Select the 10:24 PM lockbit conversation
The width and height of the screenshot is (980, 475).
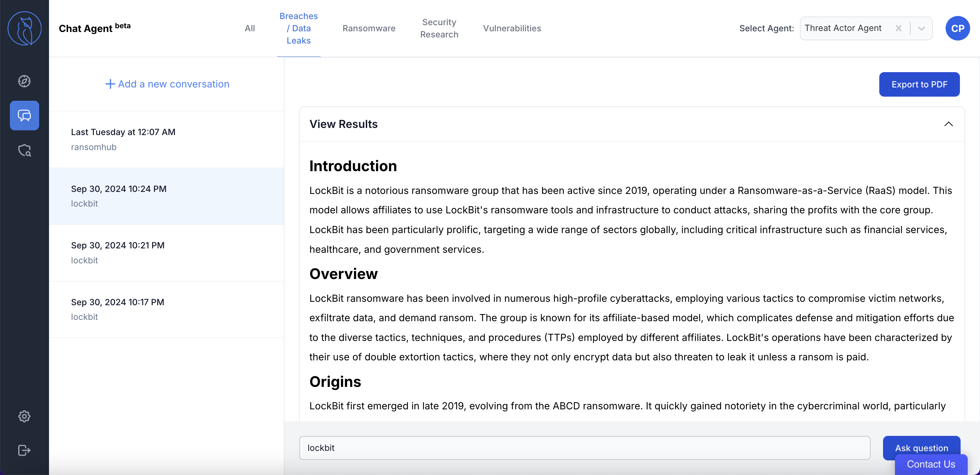click(167, 196)
